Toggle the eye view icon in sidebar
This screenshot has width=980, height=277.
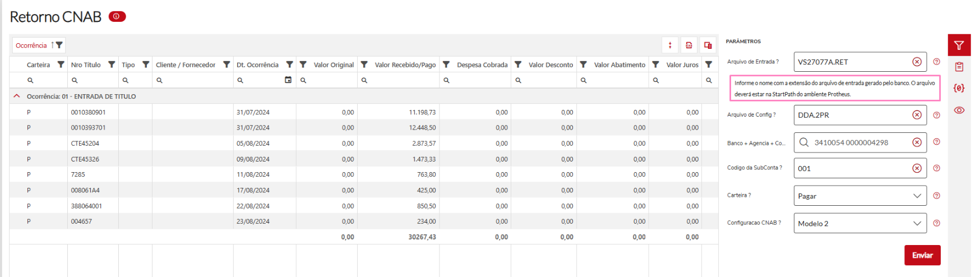point(959,110)
